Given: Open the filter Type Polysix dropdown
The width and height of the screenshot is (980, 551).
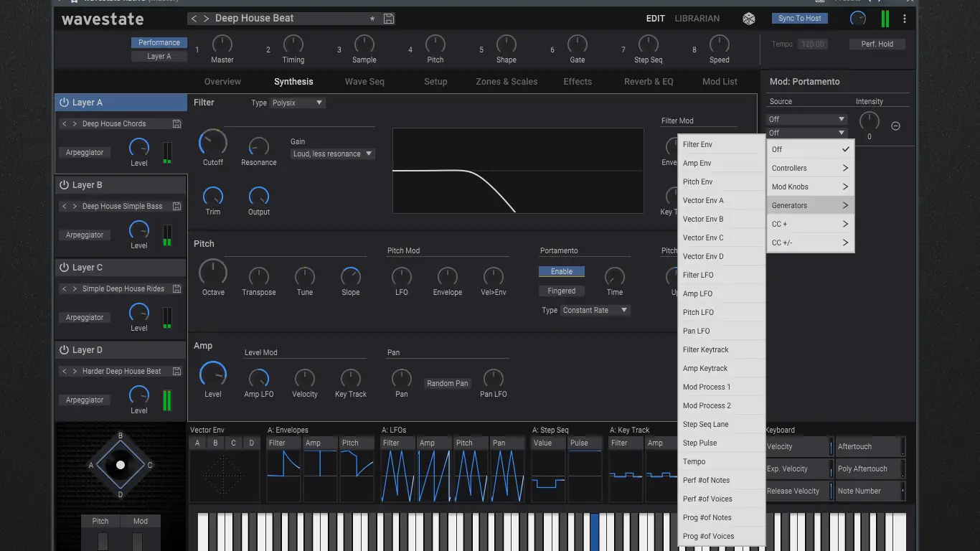Looking at the screenshot, I should 298,103.
